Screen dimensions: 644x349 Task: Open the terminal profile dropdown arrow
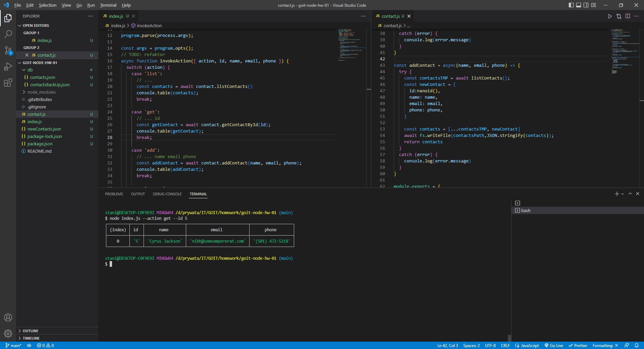click(x=622, y=194)
